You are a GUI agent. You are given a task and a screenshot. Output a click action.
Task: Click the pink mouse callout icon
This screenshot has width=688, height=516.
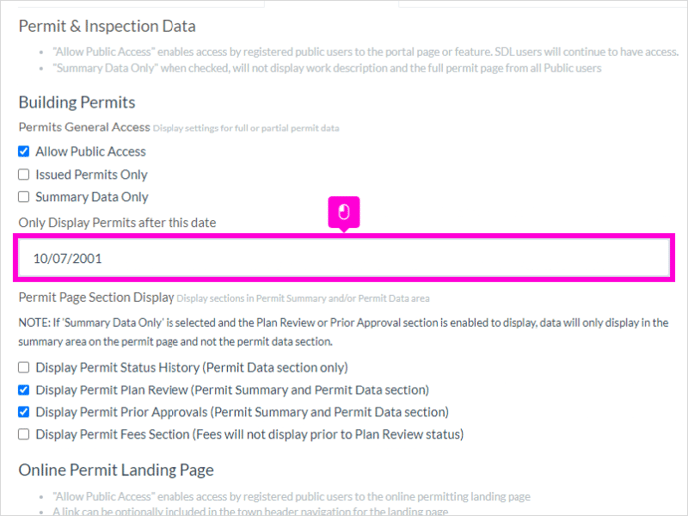[x=344, y=213]
